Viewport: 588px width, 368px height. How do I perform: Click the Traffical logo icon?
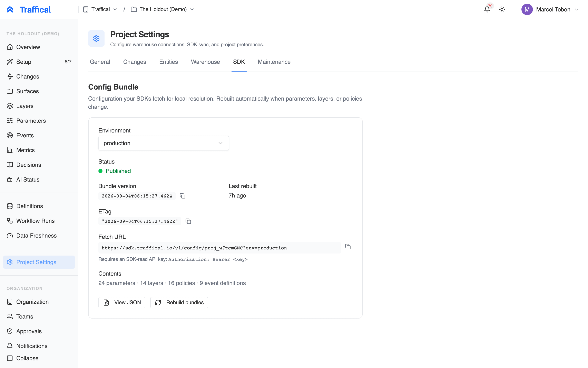pos(10,9)
